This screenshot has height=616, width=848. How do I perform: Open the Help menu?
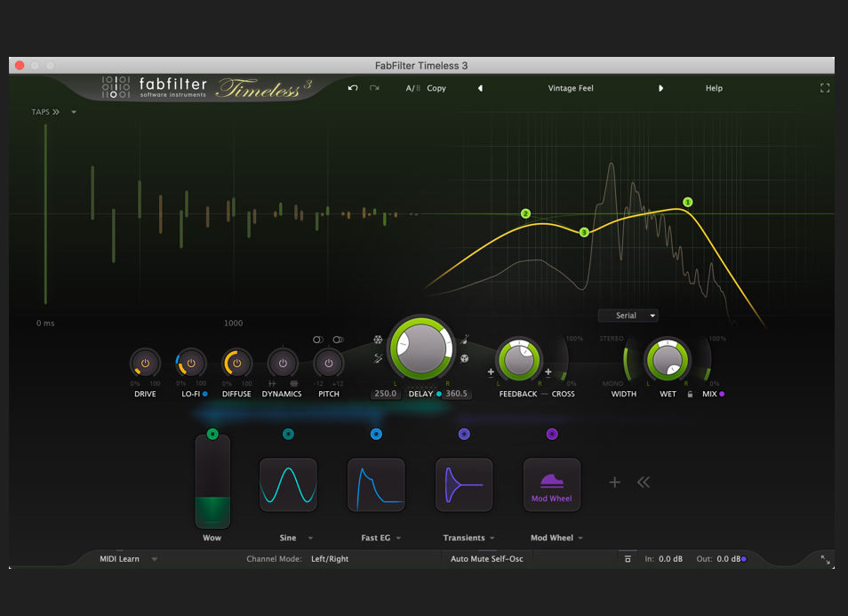(x=714, y=88)
